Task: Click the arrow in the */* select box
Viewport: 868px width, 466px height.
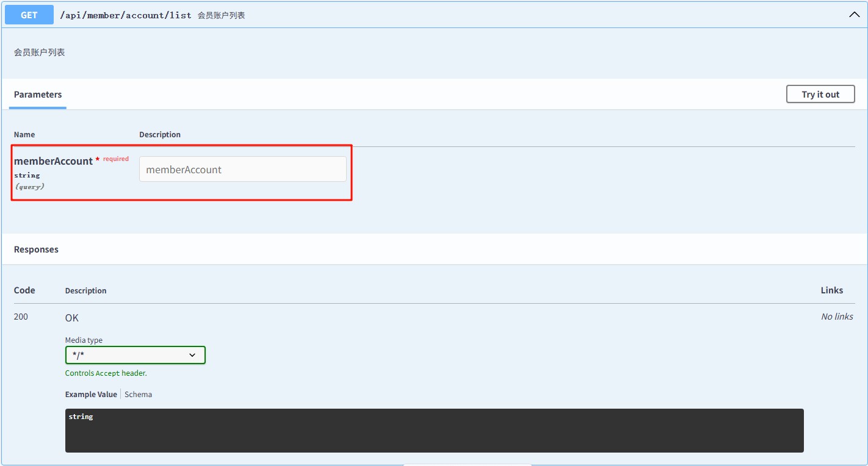Action: (192, 355)
